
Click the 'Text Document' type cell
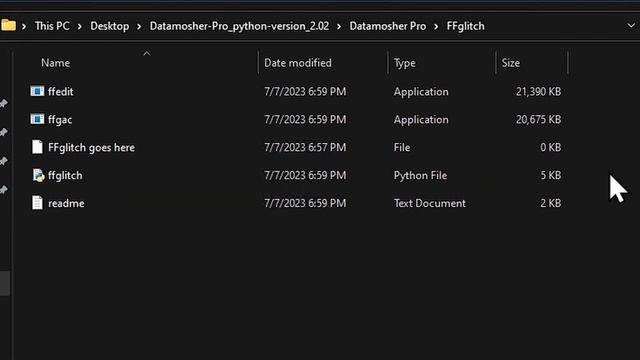click(429, 203)
